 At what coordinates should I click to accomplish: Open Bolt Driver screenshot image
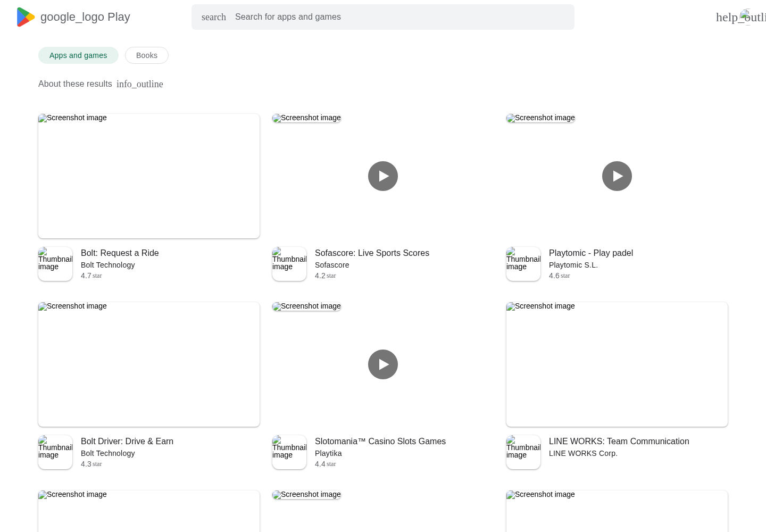(149, 364)
